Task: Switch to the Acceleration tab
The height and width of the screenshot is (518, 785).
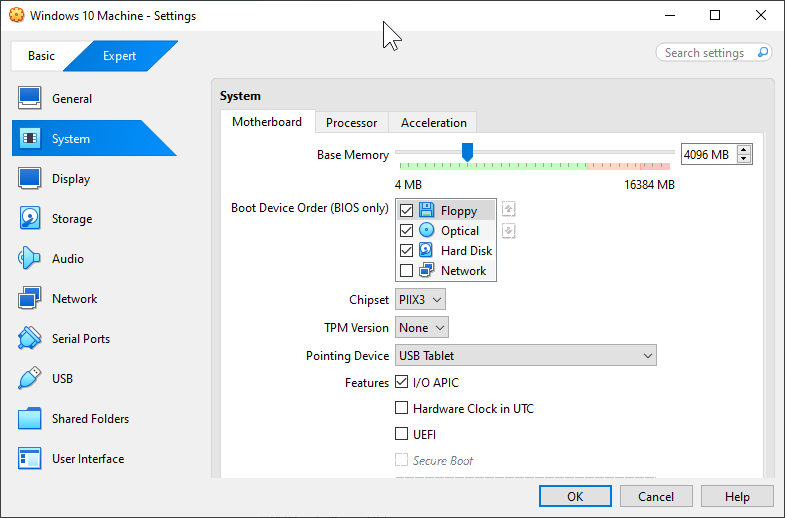Action: point(433,123)
